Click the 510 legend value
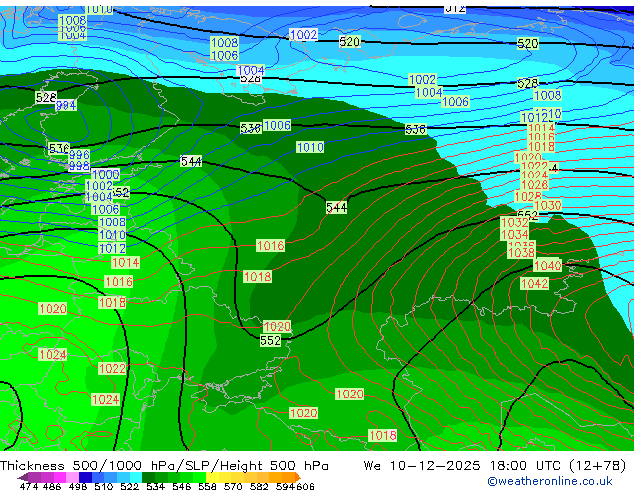This screenshot has height=490, width=634. coord(104,486)
